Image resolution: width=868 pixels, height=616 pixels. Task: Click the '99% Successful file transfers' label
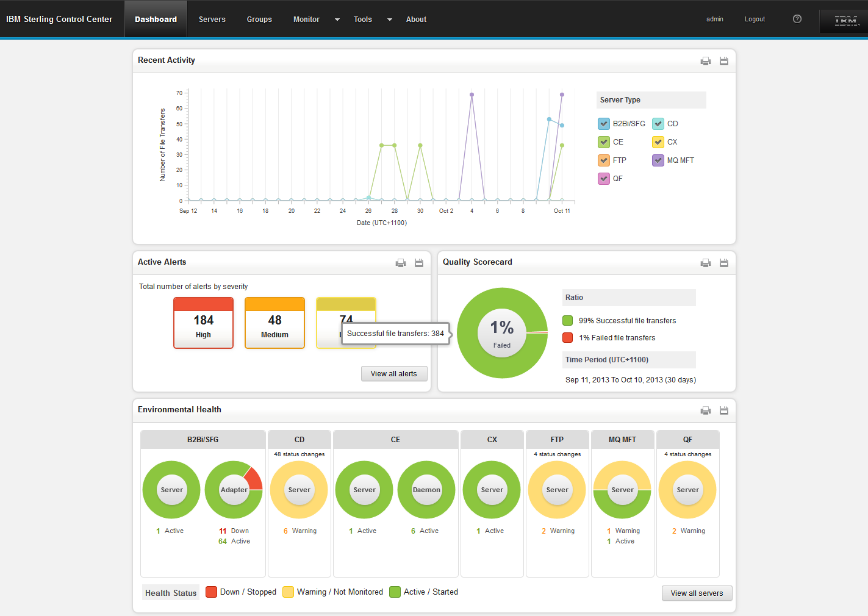click(x=627, y=321)
